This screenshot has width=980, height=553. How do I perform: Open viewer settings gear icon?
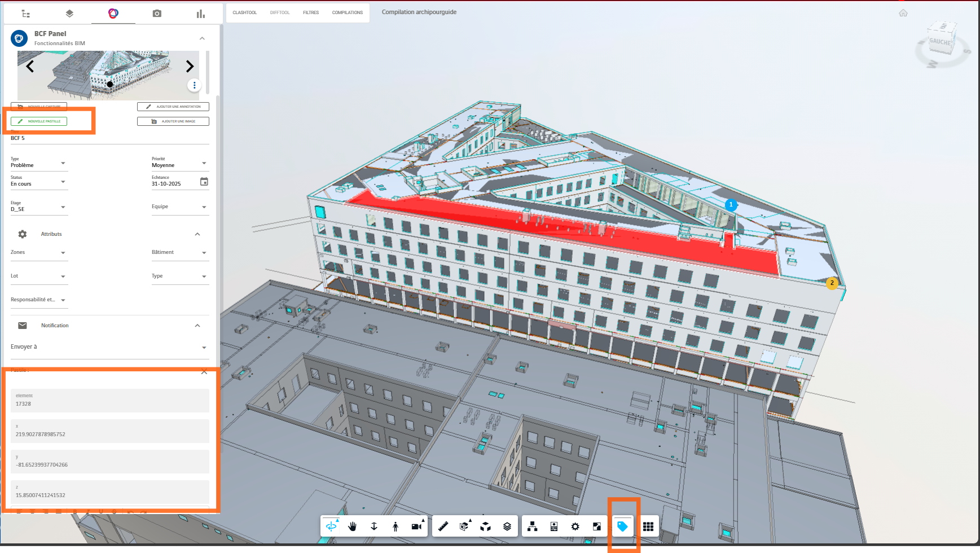[x=575, y=526]
